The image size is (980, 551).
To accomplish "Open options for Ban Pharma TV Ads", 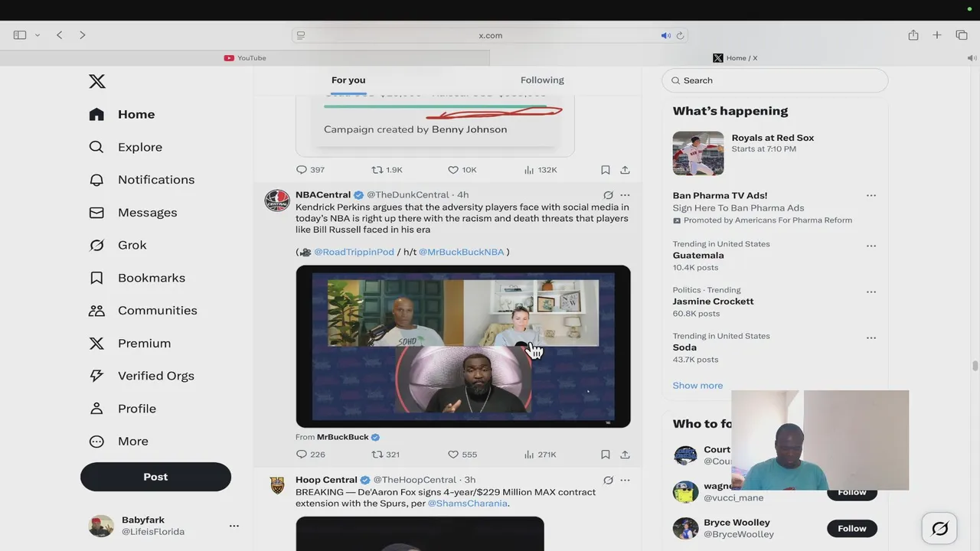I will pos(871,196).
